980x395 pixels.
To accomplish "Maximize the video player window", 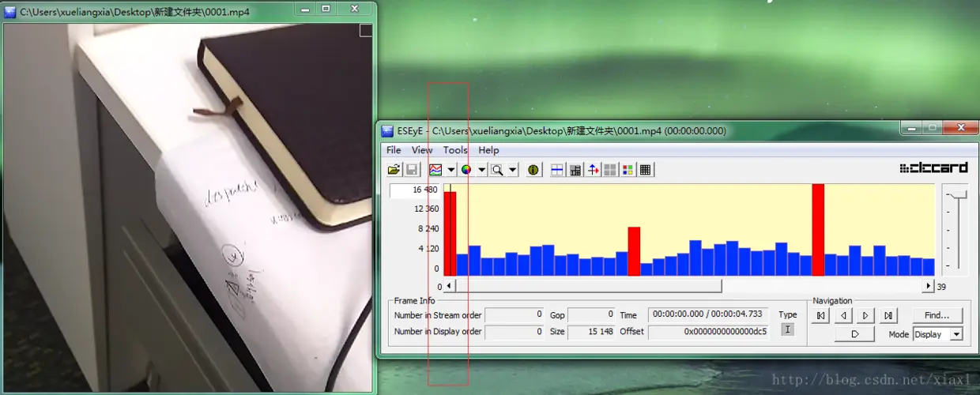I will tap(326, 9).
